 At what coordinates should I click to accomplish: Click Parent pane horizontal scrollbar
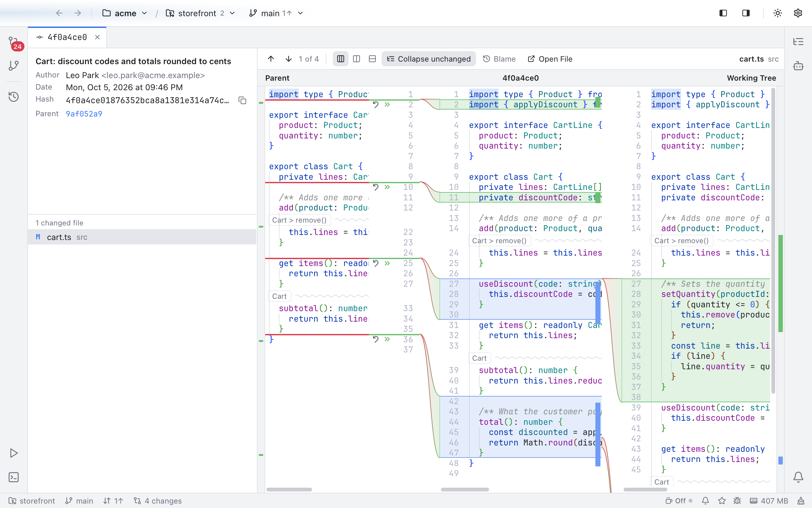click(289, 490)
